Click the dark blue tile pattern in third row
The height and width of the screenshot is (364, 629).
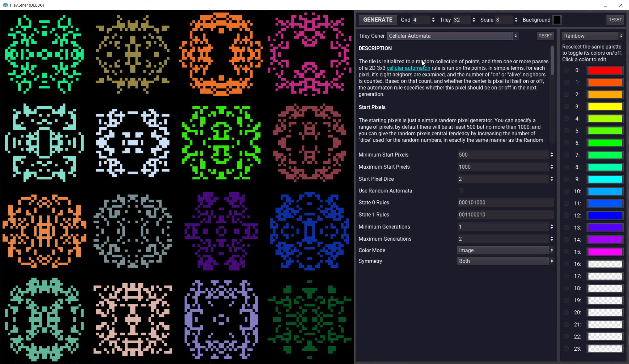coord(310,231)
